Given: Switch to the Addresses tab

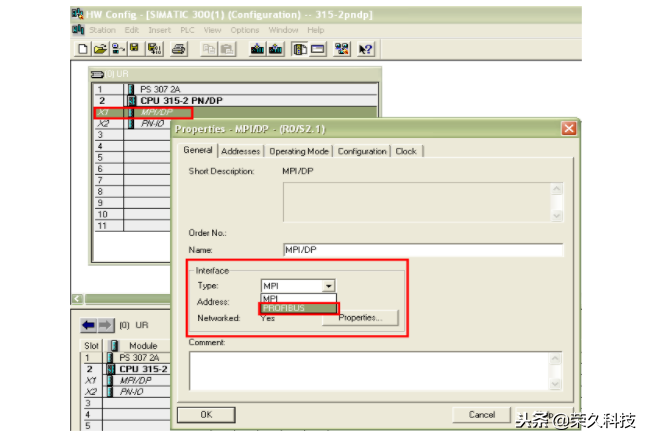Looking at the screenshot, I should coord(240,151).
